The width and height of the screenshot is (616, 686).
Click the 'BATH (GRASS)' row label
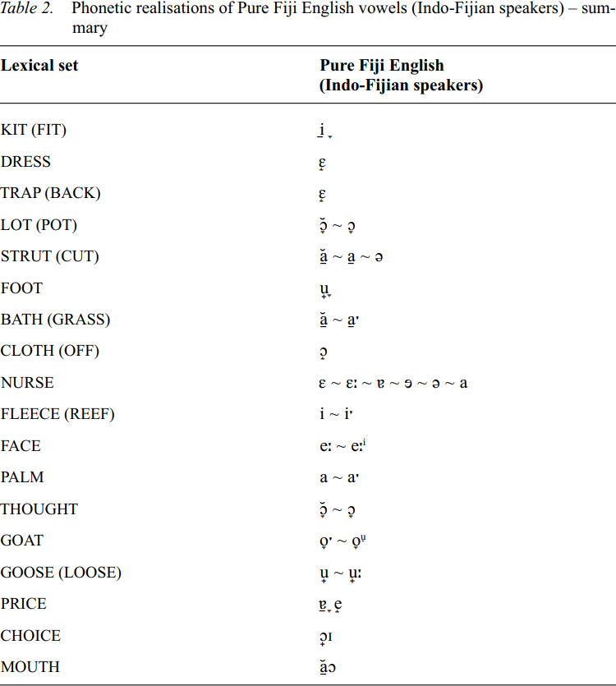coord(55,320)
